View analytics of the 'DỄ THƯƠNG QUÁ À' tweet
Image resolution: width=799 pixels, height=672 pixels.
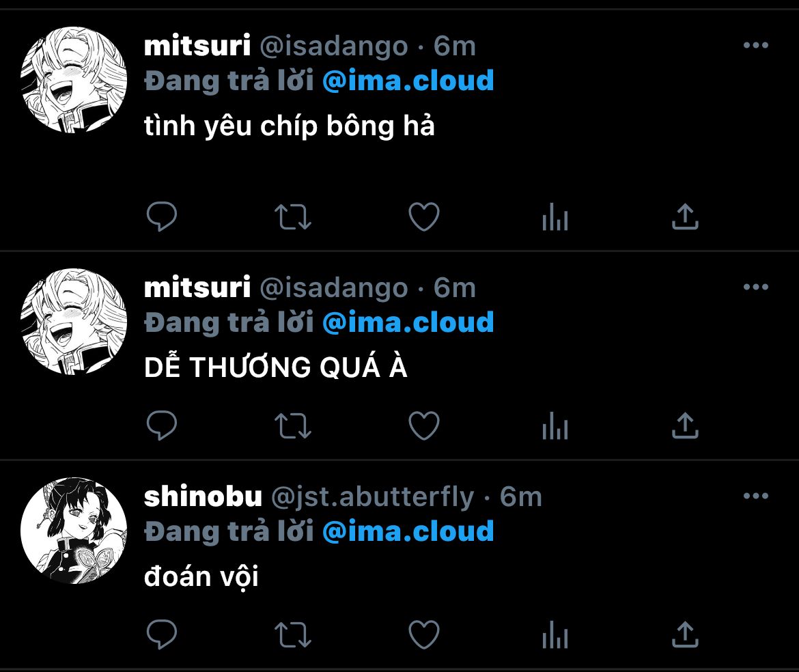click(555, 425)
